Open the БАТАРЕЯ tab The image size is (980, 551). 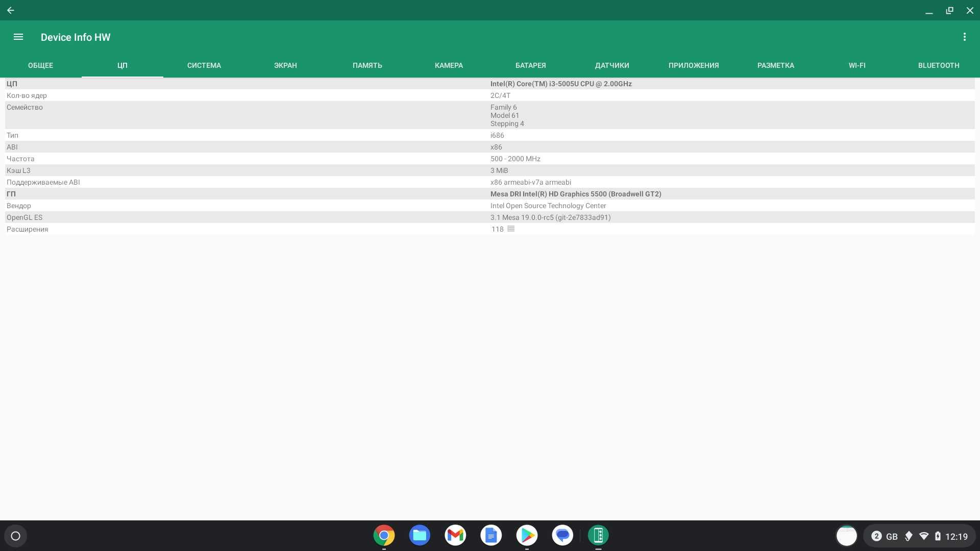[531, 65]
